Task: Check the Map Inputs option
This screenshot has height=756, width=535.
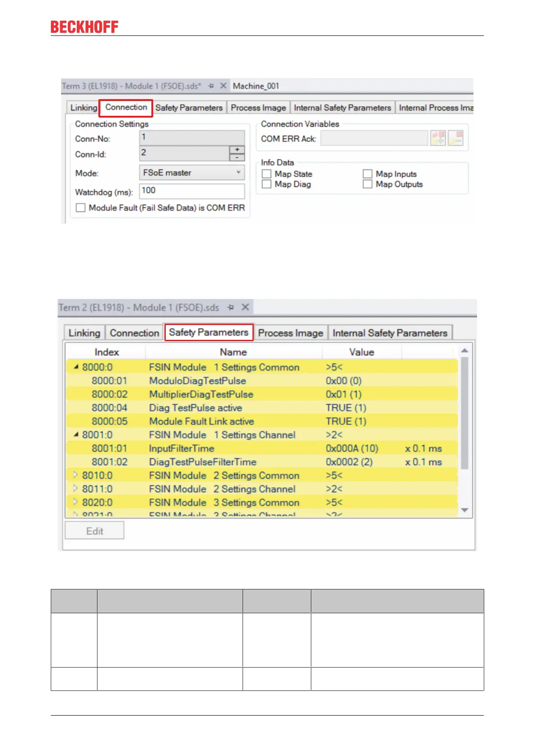Action: tap(367, 174)
